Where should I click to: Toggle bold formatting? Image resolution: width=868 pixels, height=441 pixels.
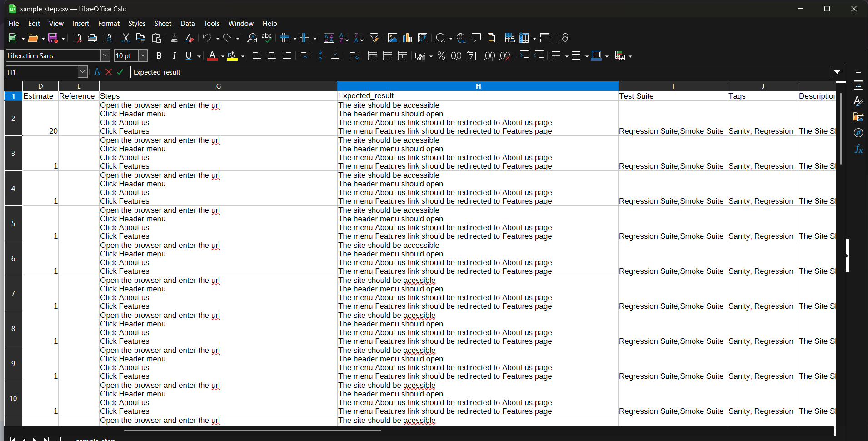point(159,56)
